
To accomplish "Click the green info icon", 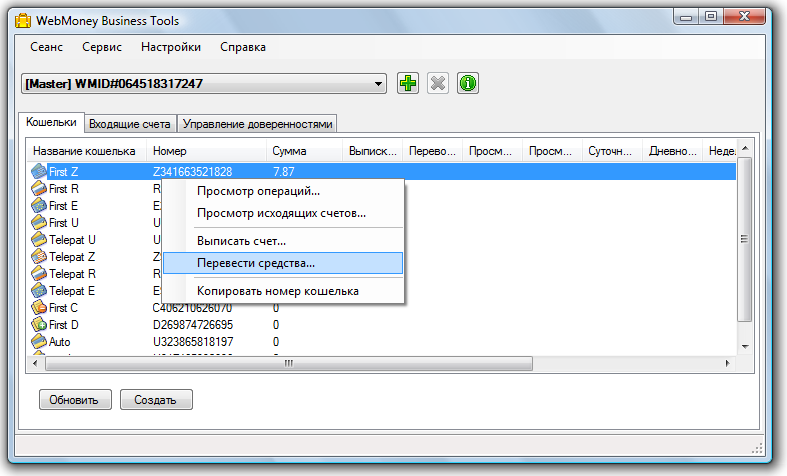I will tap(468, 83).
